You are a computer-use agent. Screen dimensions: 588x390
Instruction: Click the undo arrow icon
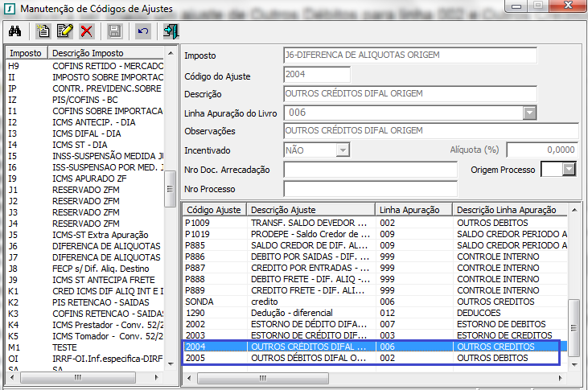[142, 31]
